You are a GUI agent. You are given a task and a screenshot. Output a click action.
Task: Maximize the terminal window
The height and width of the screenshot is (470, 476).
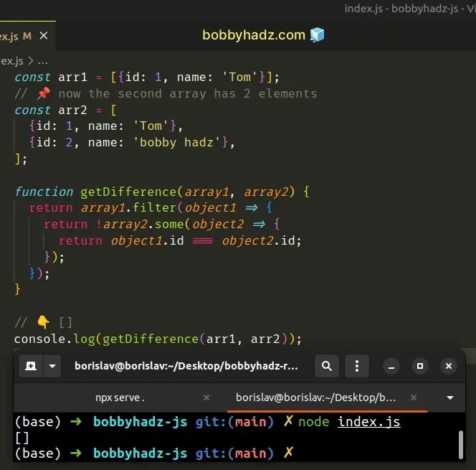(x=420, y=366)
